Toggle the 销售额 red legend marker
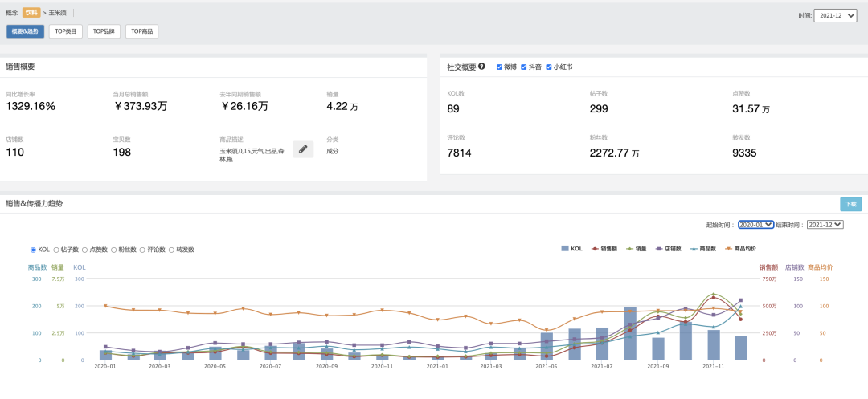868x399 pixels. [x=595, y=249]
